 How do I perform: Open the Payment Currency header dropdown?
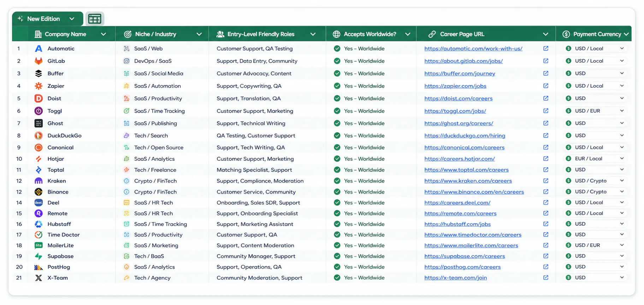click(x=626, y=34)
